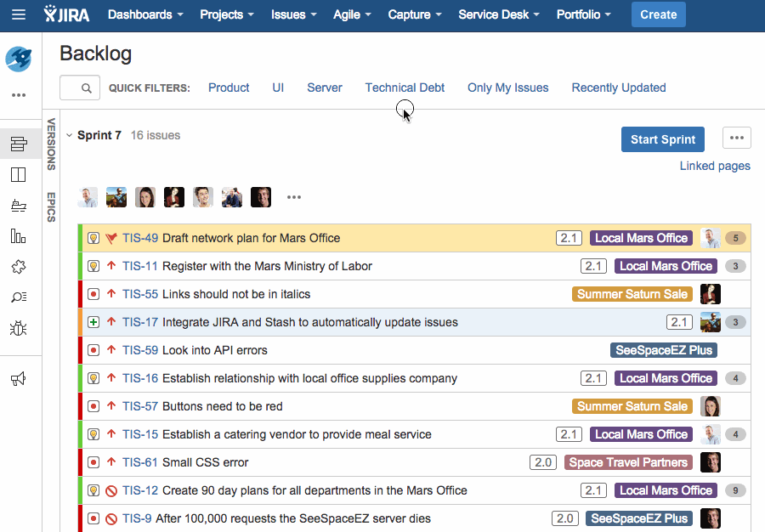The width and height of the screenshot is (765, 532).
Task: Toggle the UI quick filter
Action: click(278, 88)
